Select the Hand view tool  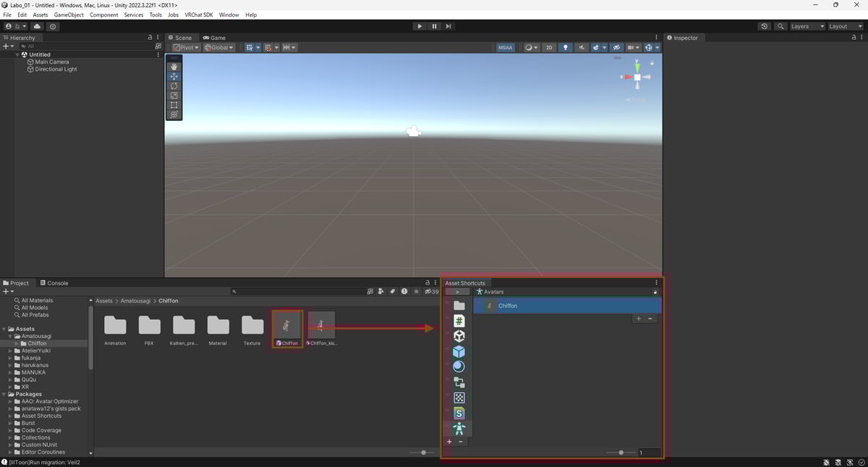point(174,67)
